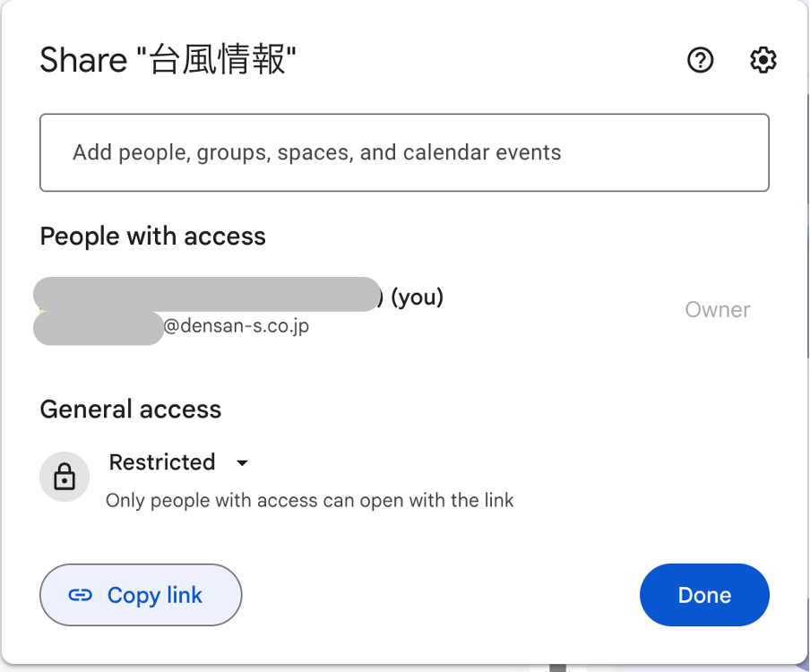This screenshot has width=810, height=672.
Task: Open the sharing settings gear icon
Action: [763, 60]
